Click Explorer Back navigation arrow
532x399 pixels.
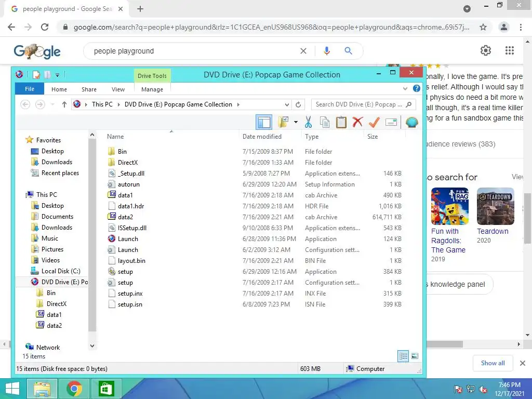[25, 104]
